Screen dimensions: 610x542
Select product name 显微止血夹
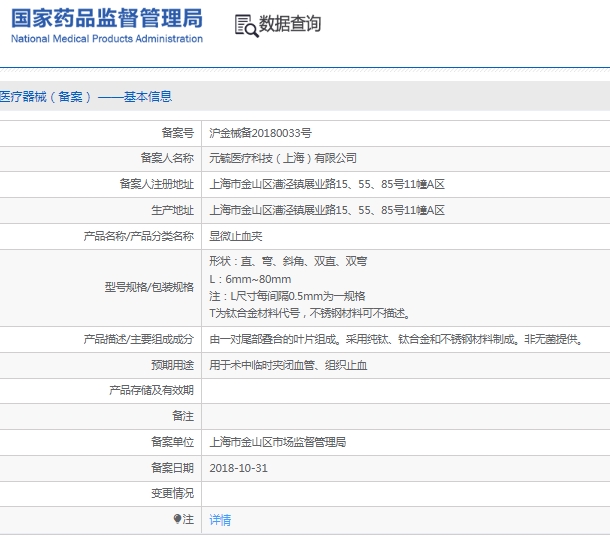coord(236,236)
